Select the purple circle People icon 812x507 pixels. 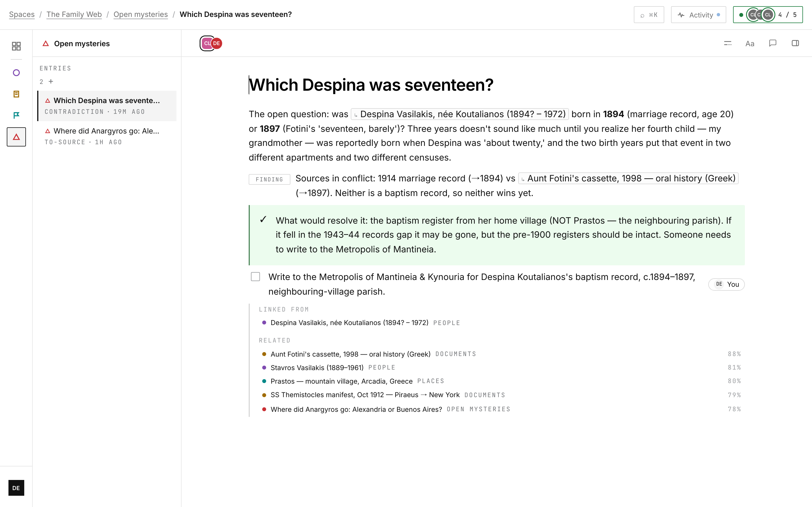(16, 73)
